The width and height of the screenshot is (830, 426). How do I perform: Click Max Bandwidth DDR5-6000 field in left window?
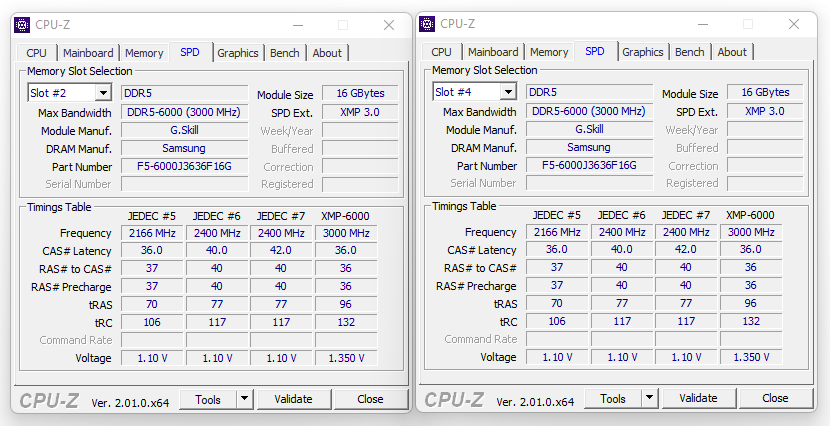(185, 112)
